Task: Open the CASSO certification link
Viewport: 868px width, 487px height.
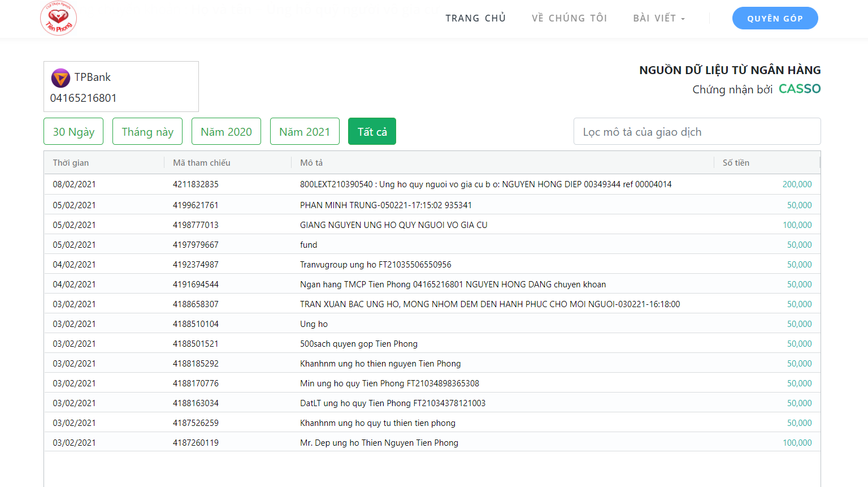Action: point(799,89)
